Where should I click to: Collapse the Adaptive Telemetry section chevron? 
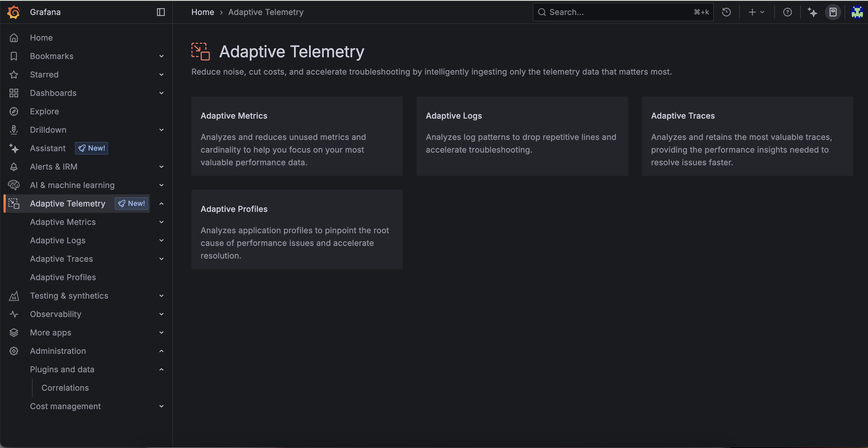point(161,204)
